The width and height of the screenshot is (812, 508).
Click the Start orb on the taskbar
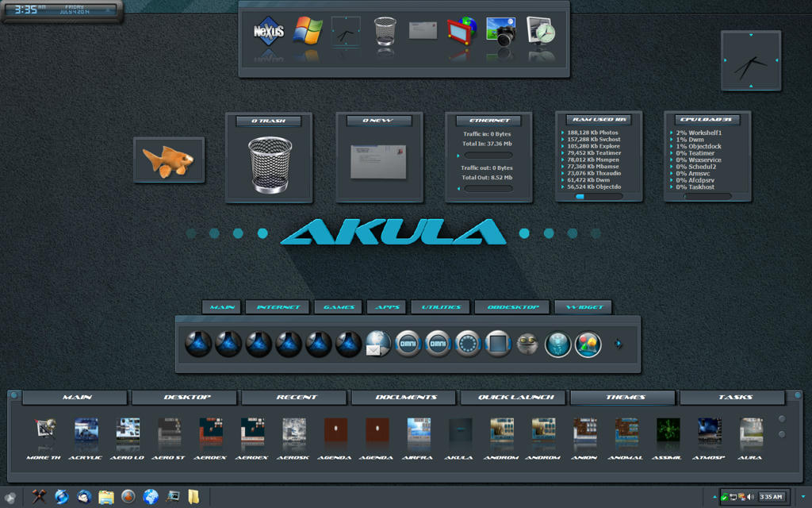pos(10,498)
